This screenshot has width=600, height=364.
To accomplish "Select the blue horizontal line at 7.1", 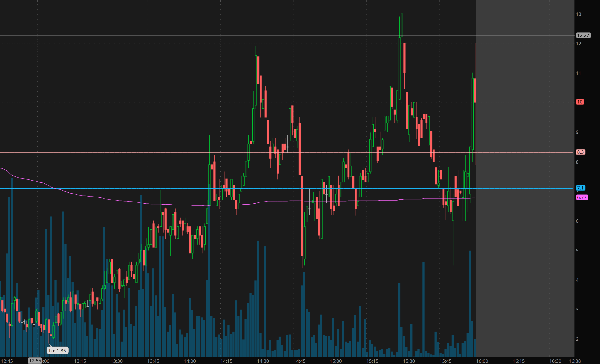I will (98, 188).
